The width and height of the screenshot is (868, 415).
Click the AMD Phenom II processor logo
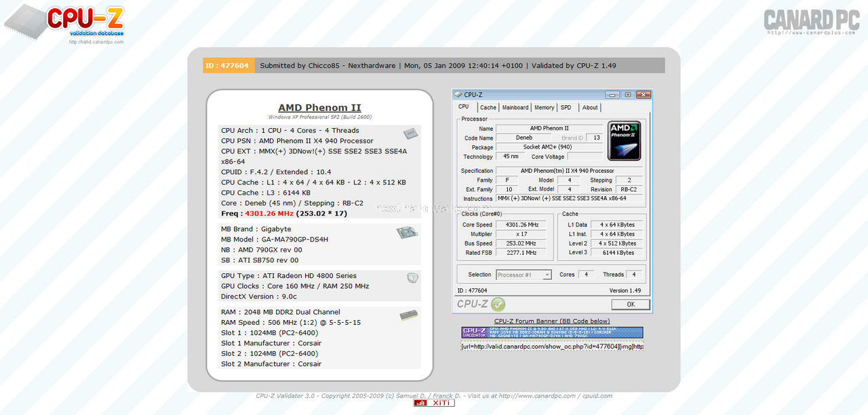click(x=625, y=141)
